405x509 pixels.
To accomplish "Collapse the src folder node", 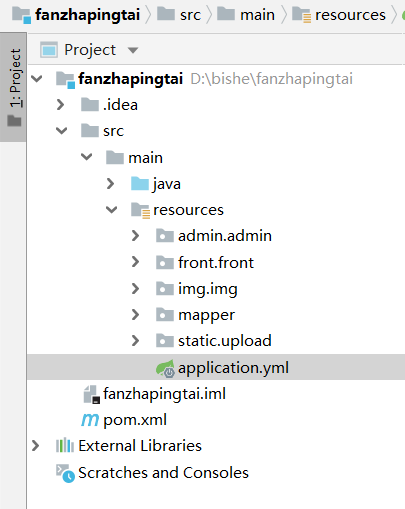I will pyautogui.click(x=62, y=131).
